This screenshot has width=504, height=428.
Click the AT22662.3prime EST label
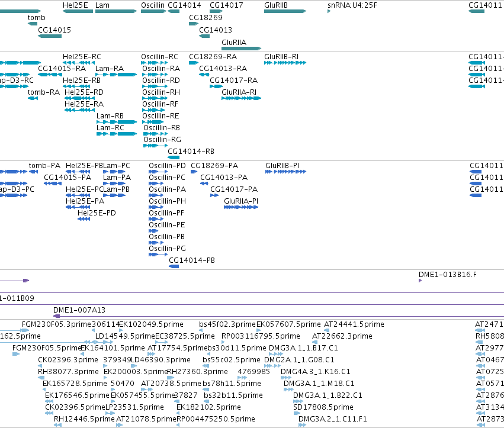(342, 336)
